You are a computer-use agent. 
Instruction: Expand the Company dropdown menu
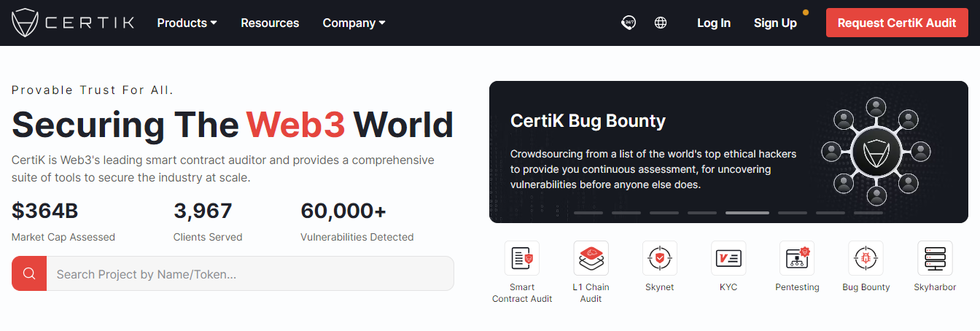354,23
